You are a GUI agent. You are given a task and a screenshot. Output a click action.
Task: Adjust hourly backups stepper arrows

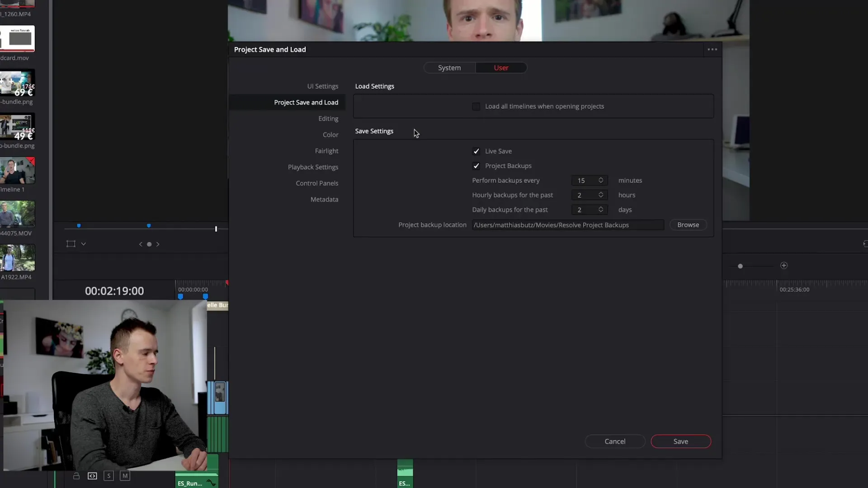pyautogui.click(x=601, y=195)
